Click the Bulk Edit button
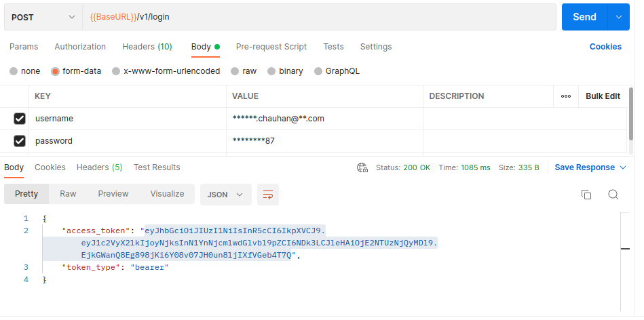Screen dimensions: 644x320 [x=603, y=96]
